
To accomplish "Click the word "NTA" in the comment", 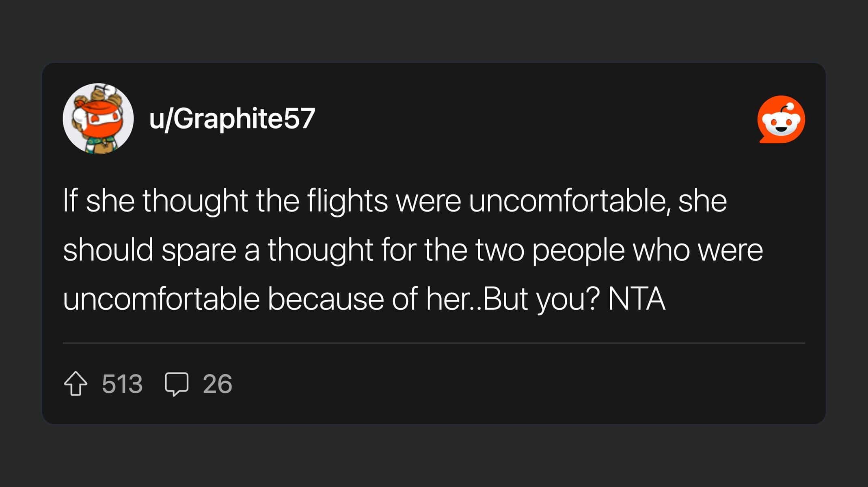I will 637,299.
